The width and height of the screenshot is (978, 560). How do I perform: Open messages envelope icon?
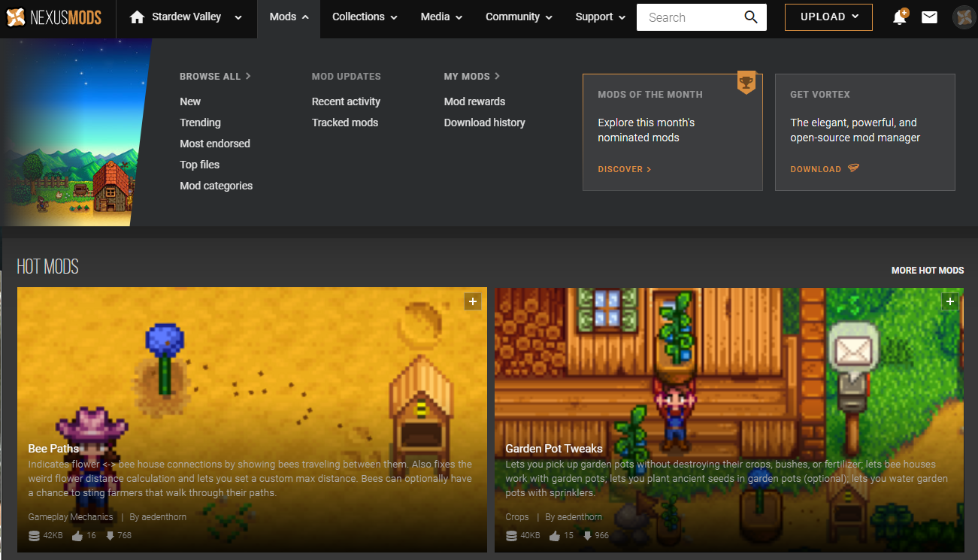pyautogui.click(x=929, y=17)
